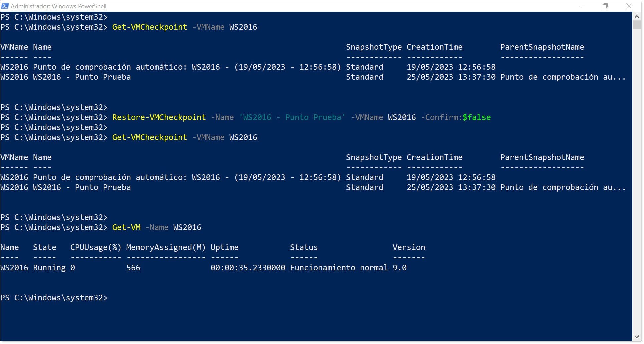
Task: Click the memory value 566
Action: point(133,268)
